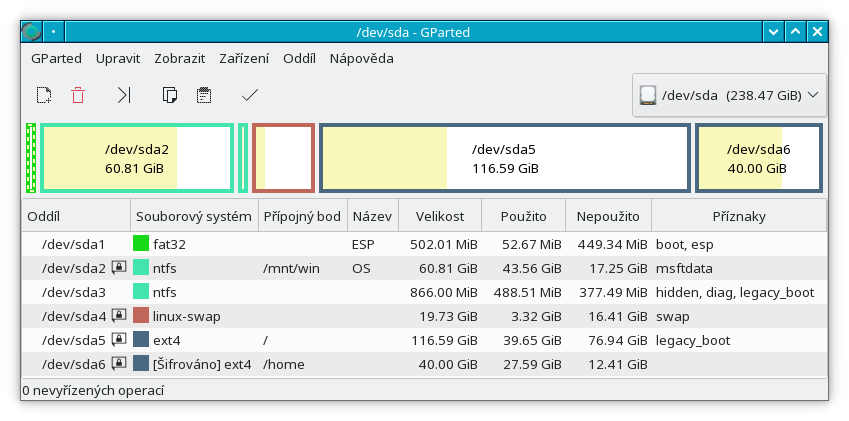Viewport: 849px width, 421px height.
Task: Click the Copy partition toolbar icon
Action: point(170,96)
